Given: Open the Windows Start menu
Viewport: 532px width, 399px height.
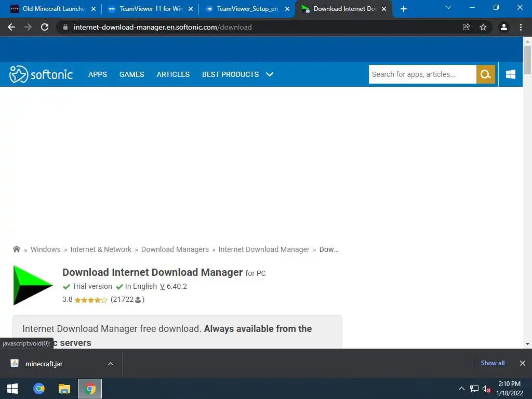Looking at the screenshot, I should pos(12,389).
